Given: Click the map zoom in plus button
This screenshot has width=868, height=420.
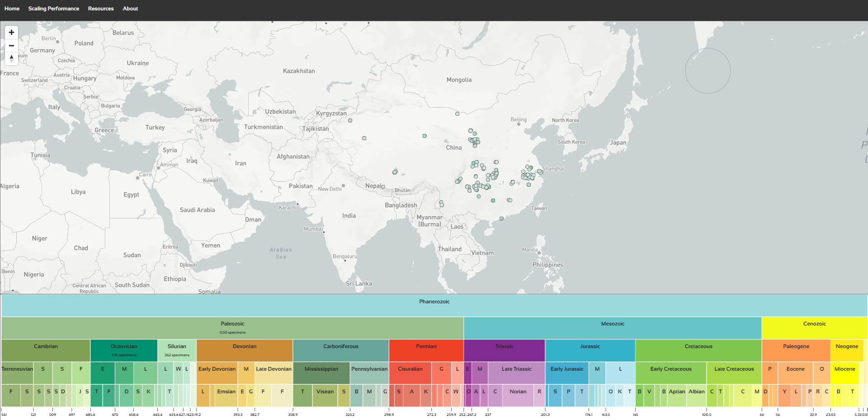Looking at the screenshot, I should tap(11, 33).
